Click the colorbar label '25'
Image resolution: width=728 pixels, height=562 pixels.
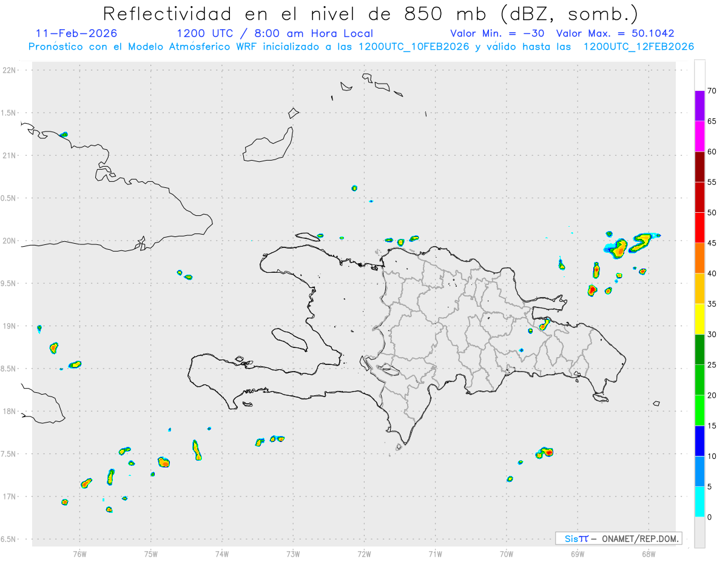click(x=712, y=364)
